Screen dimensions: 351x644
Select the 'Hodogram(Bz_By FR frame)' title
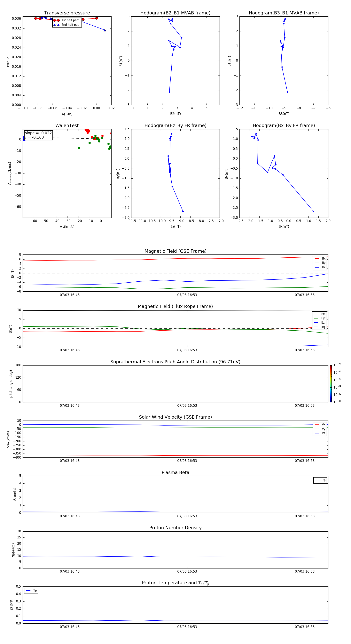(175, 125)
